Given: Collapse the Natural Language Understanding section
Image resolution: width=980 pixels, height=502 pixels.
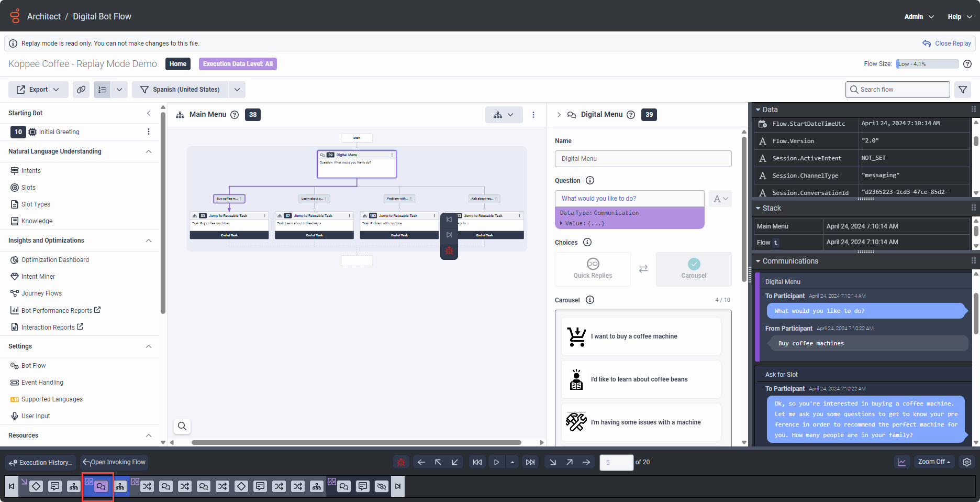Looking at the screenshot, I should pyautogui.click(x=149, y=151).
